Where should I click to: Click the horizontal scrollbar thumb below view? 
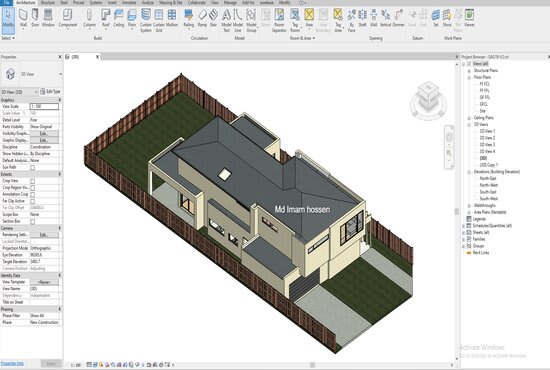(x=312, y=365)
